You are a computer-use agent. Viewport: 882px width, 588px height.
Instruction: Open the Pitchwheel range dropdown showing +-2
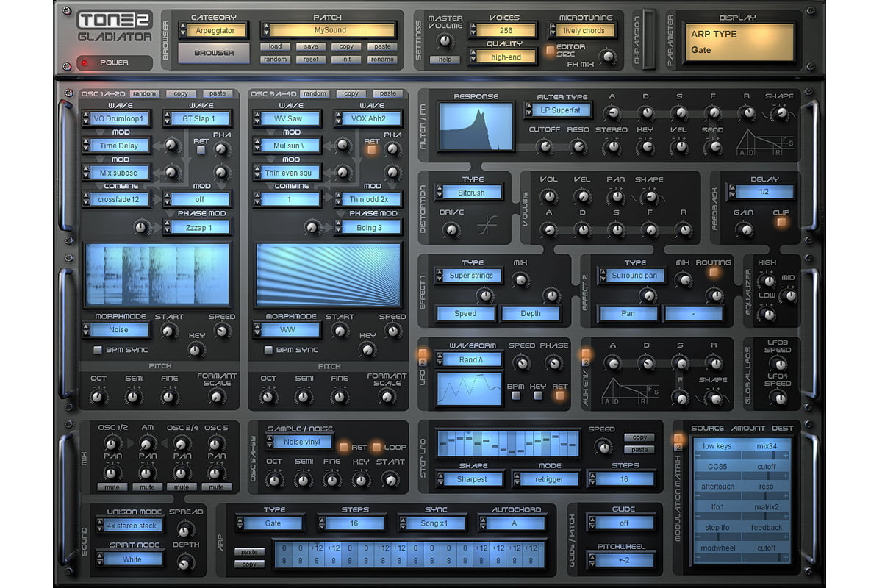620,559
